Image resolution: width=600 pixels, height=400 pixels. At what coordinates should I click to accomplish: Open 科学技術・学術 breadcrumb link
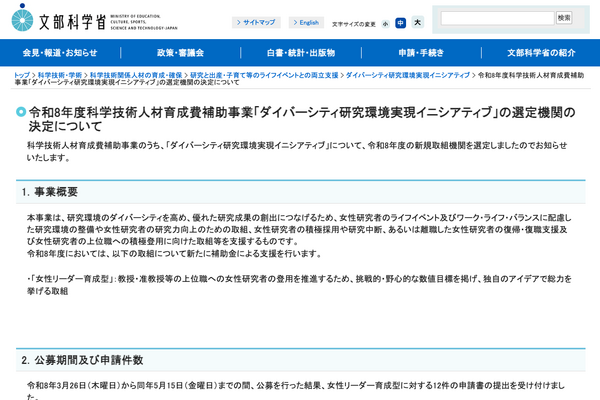coord(60,75)
